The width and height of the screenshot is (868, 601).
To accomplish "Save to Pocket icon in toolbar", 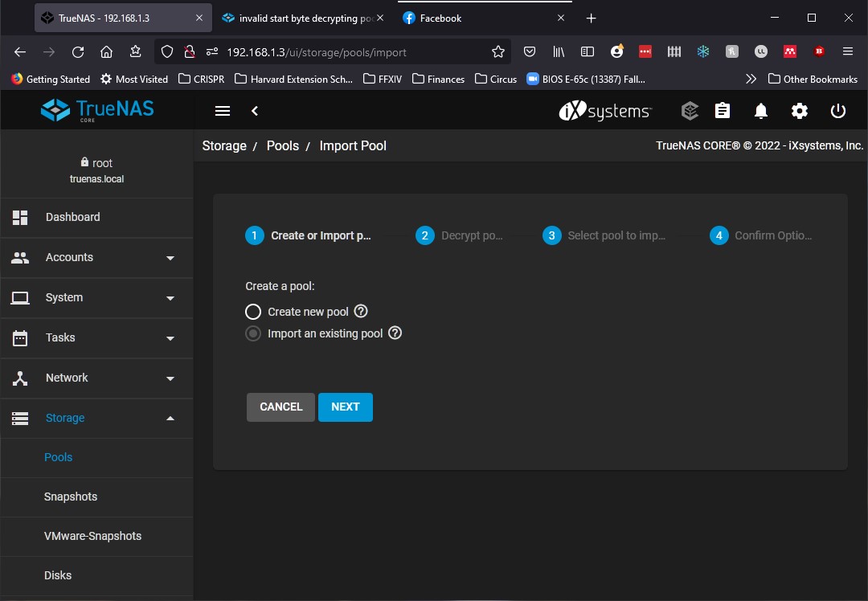I will [530, 52].
